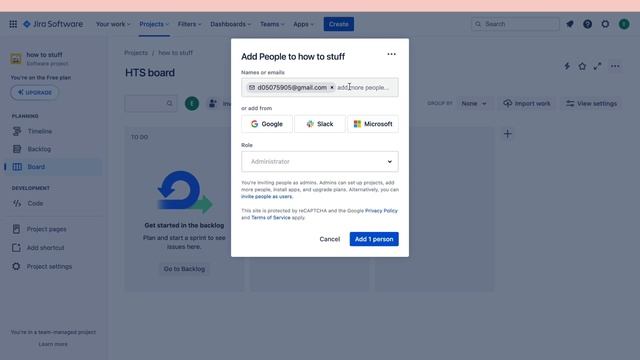Screen dimensions: 640x360
Task: Click the Cancel button in dialog
Action: click(329, 239)
